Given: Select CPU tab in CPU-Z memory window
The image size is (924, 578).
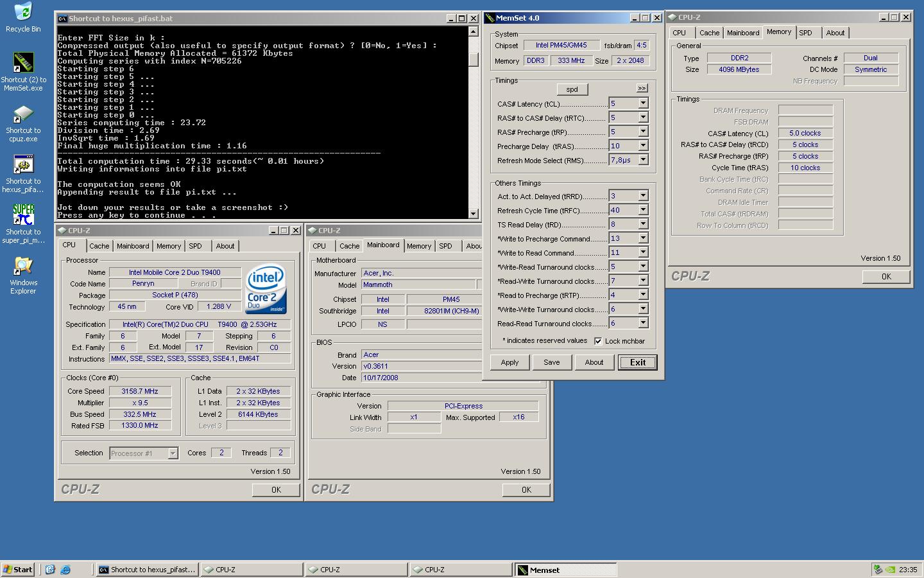Looking at the screenshot, I should (679, 33).
